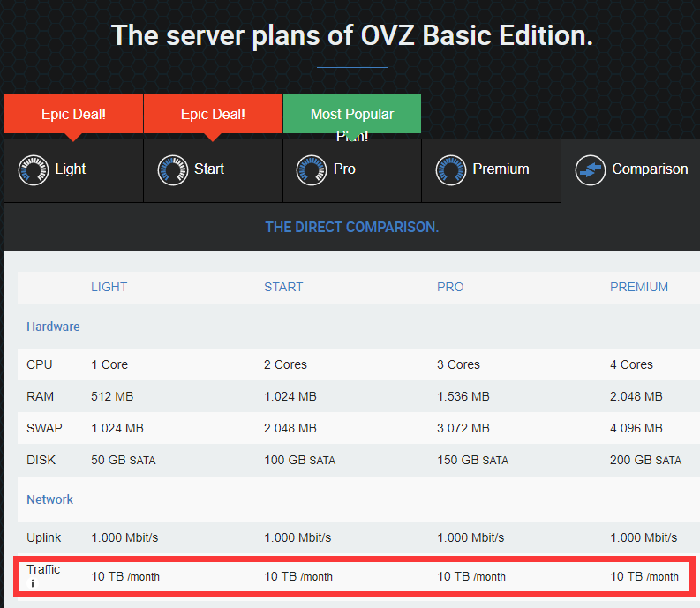The width and height of the screenshot is (700, 608).
Task: Click the green Most Popular Plan badge
Action: pos(352,114)
